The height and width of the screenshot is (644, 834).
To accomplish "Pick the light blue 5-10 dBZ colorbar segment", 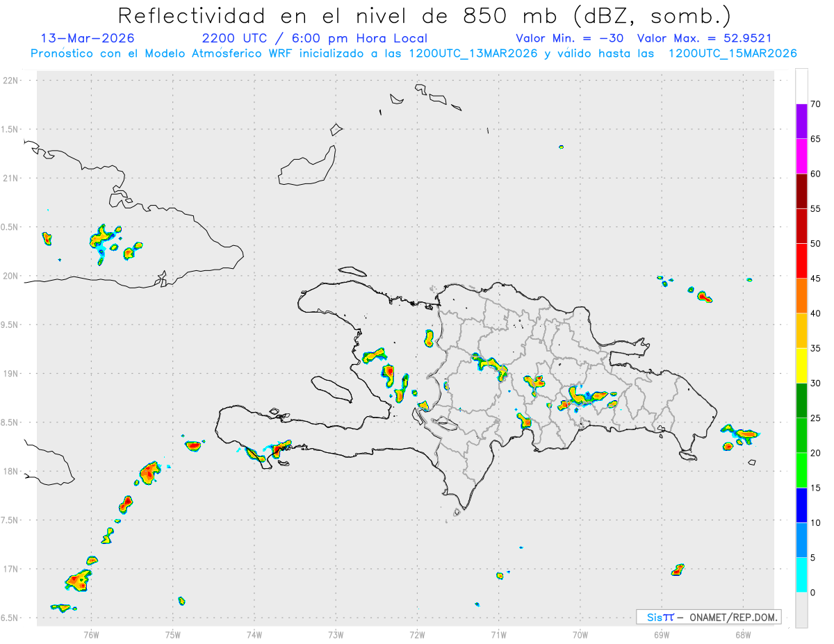I will pos(801,540).
